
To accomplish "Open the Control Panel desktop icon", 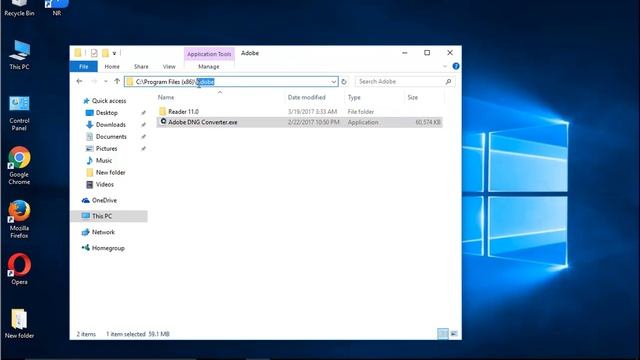I will [19, 113].
